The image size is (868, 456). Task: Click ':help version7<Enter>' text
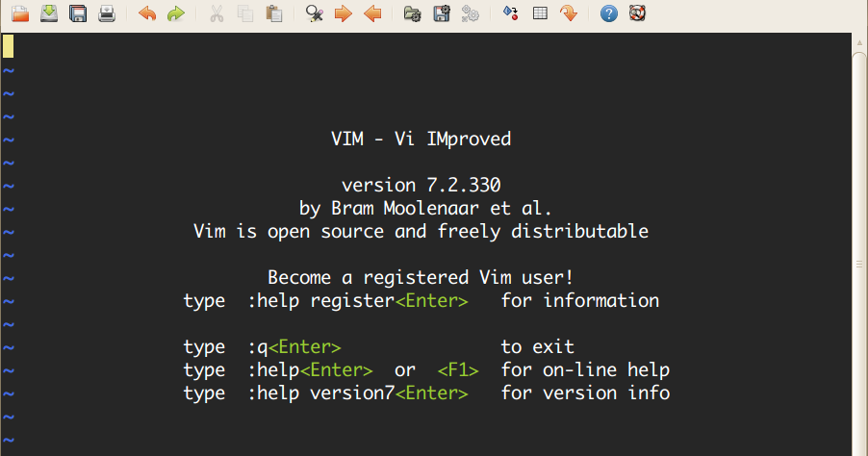[x=358, y=393]
